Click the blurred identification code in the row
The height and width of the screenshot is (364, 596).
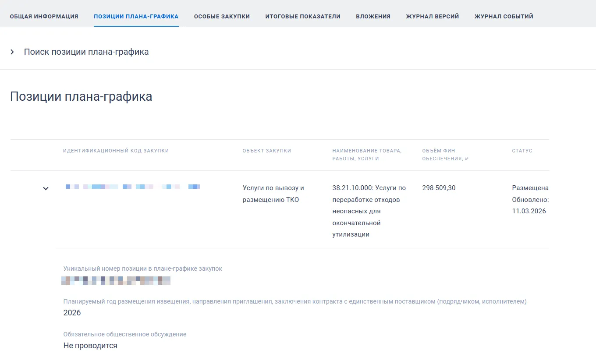tap(132, 187)
